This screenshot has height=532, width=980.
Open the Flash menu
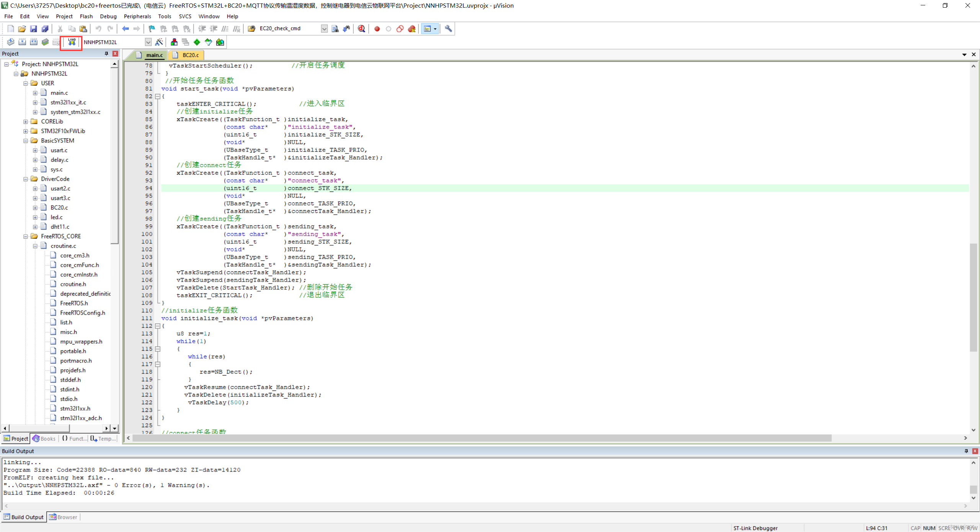(x=86, y=16)
